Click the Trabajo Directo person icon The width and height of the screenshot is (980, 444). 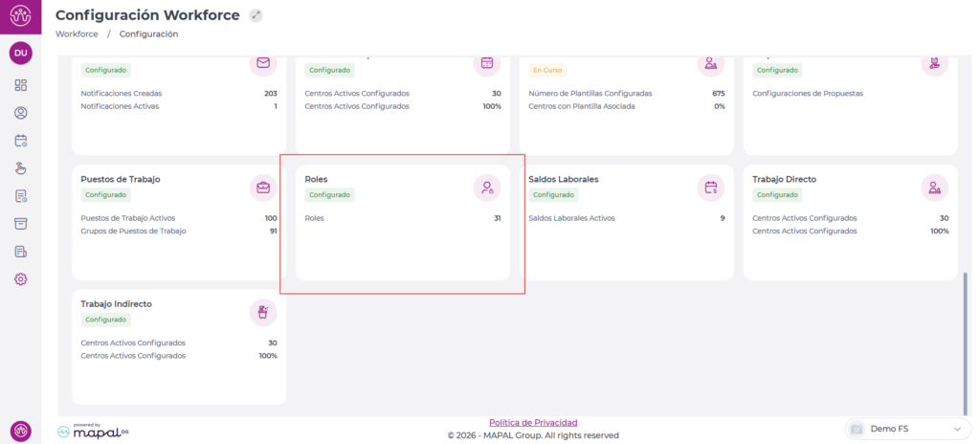point(934,188)
